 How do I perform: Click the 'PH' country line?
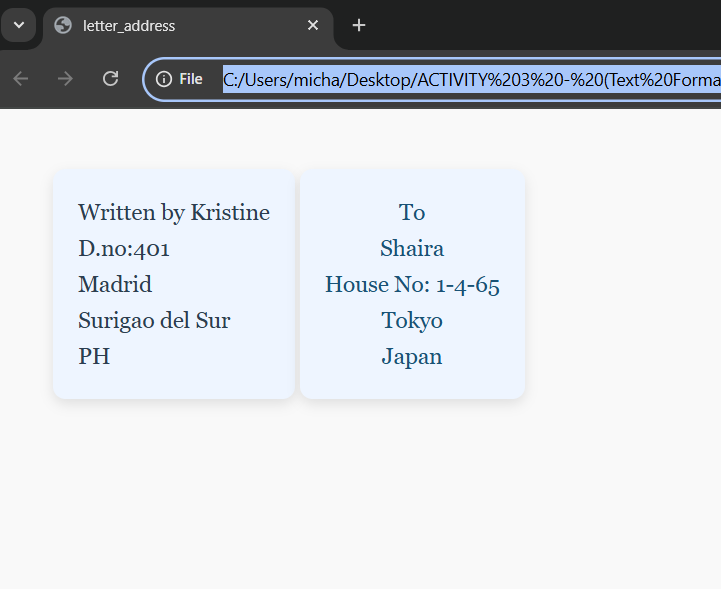pyautogui.click(x=94, y=356)
